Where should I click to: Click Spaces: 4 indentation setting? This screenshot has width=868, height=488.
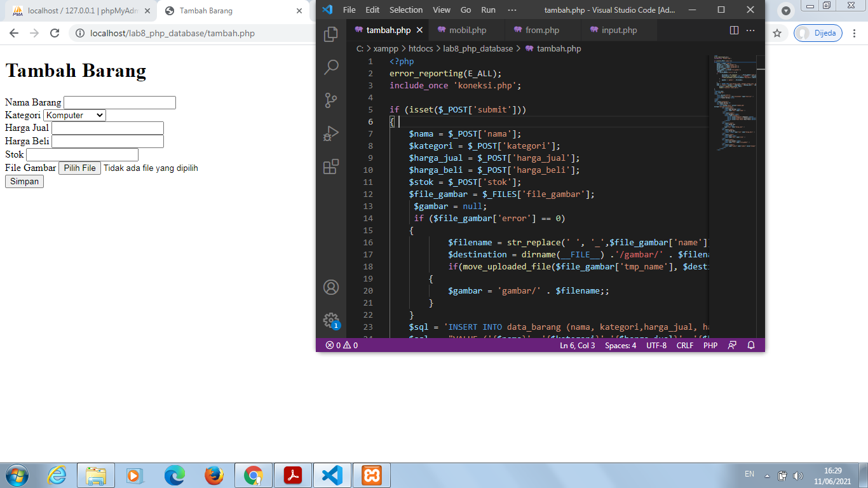tap(620, 346)
